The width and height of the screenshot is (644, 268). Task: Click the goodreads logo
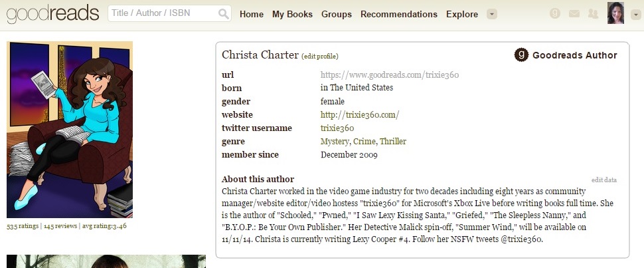52,13
